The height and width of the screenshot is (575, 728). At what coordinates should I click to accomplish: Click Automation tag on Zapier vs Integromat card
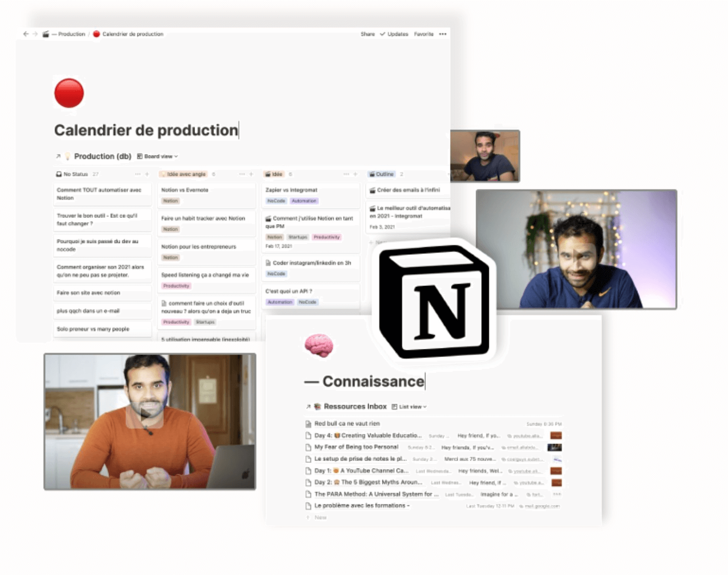pos(304,201)
